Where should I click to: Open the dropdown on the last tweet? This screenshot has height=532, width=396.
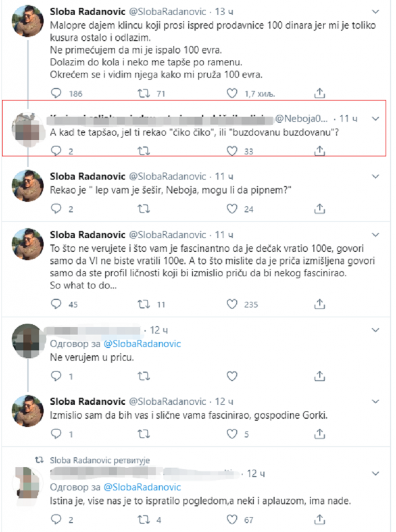(x=375, y=474)
